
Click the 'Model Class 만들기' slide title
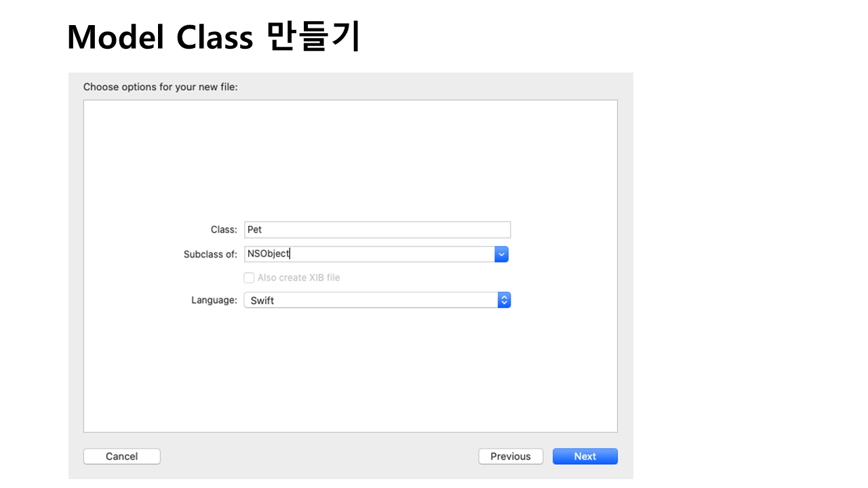[x=213, y=37]
